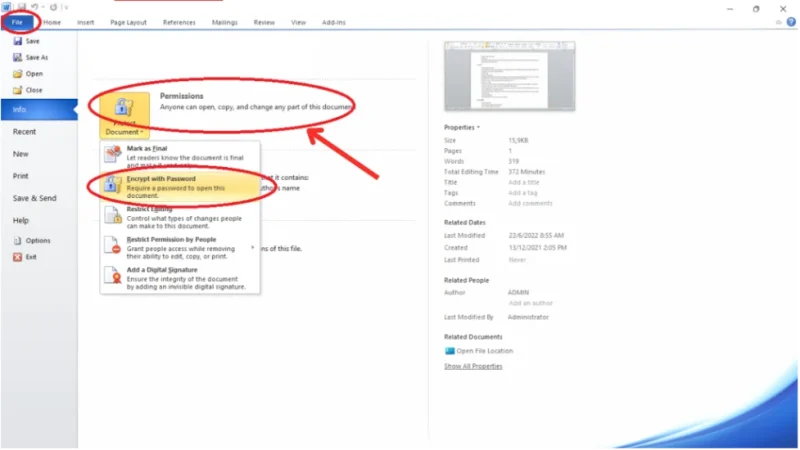Switch to the View tab
The width and height of the screenshot is (800, 450).
click(x=298, y=22)
